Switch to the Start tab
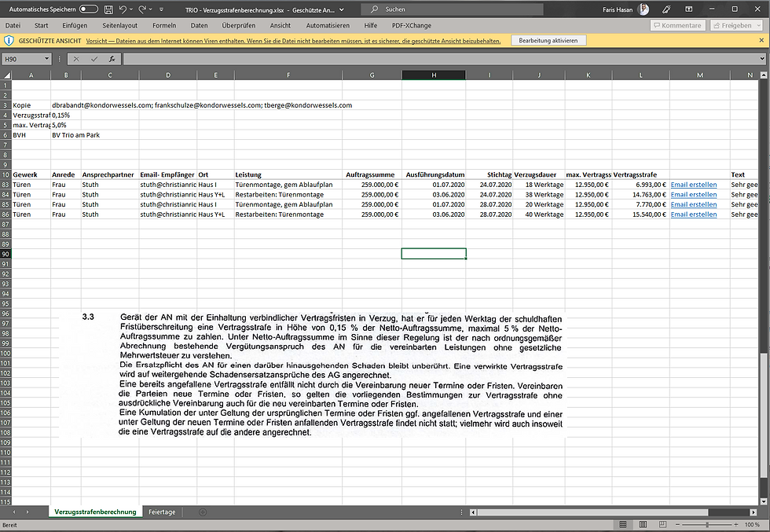This screenshot has width=770, height=532. coord(41,26)
